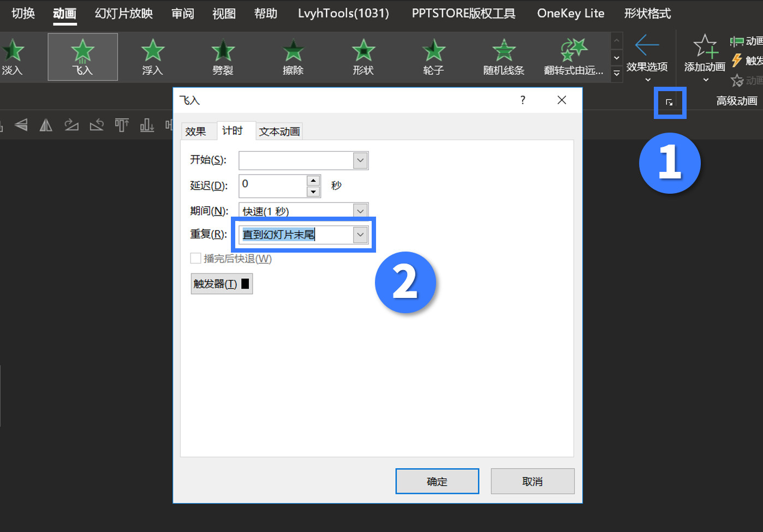
Task: Choose the 擦除 (Wipe) animation effect
Action: [293, 57]
